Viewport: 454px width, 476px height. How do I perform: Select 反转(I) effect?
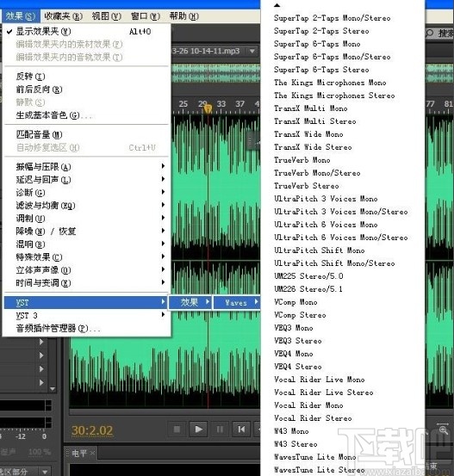87,77
